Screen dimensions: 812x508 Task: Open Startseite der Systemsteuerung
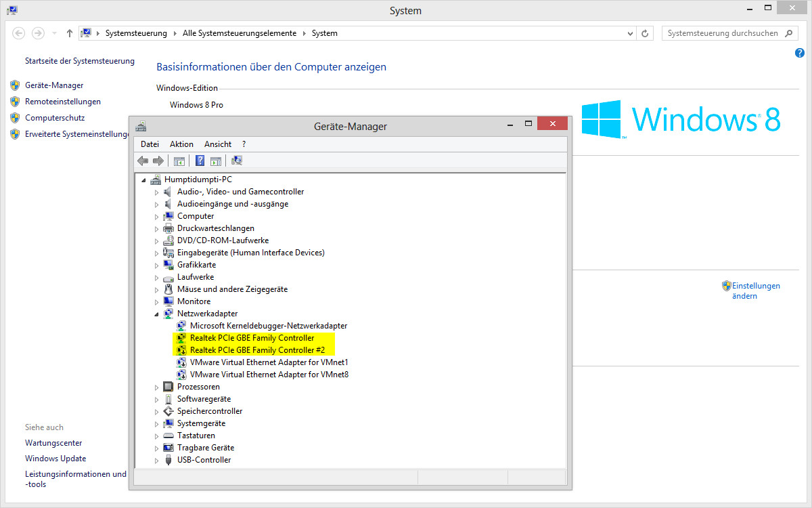point(80,61)
